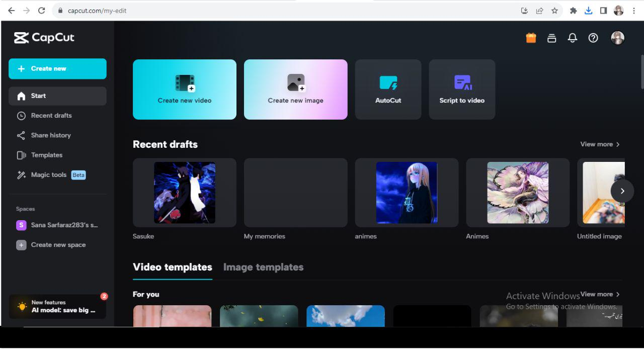Image resolution: width=644 pixels, height=362 pixels.
Task: Click the New features lightbulb icon
Action: click(22, 306)
